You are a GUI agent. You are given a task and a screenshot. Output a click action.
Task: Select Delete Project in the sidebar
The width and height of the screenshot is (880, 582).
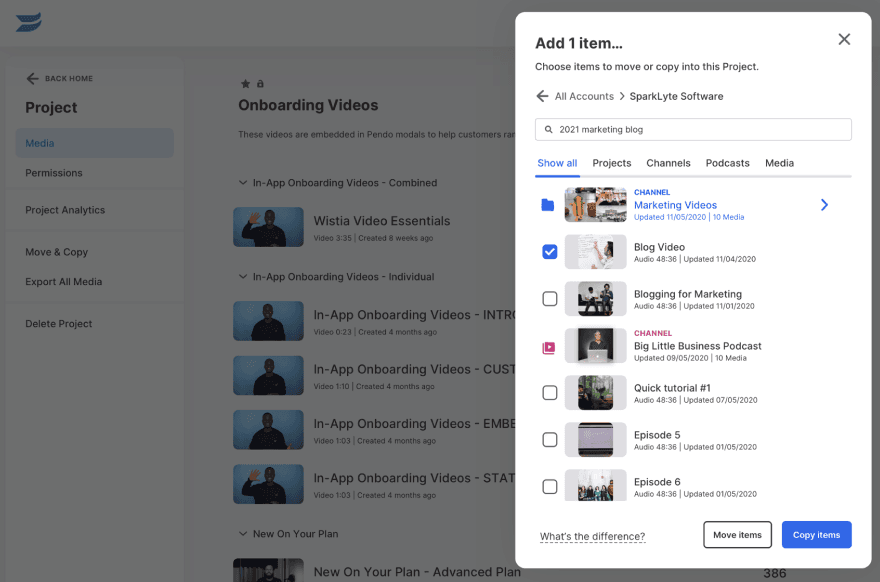pyautogui.click(x=58, y=324)
